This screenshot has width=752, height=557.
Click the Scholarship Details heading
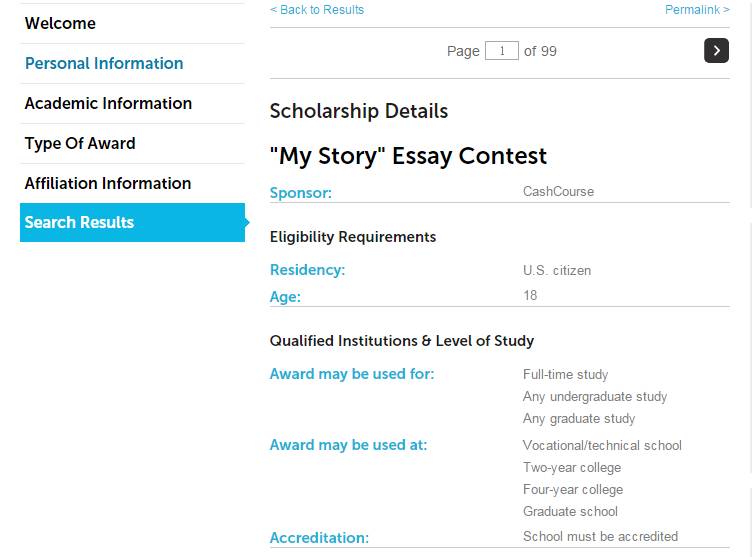359,111
